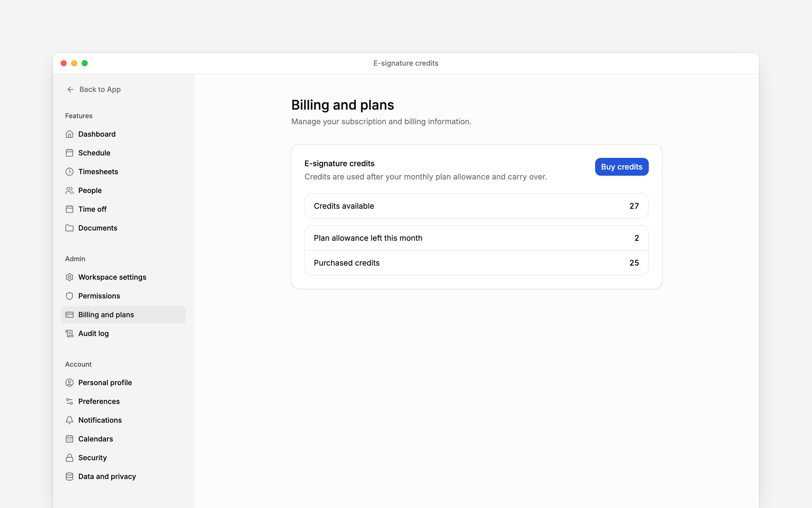The width and height of the screenshot is (812, 508).
Task: Click the Workspace settings gear icon
Action: 70,277
